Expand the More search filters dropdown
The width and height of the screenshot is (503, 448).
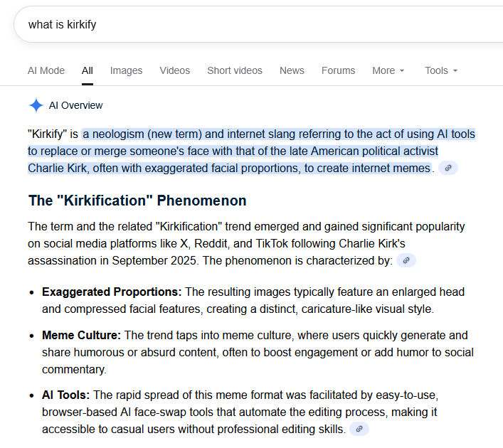(x=388, y=70)
